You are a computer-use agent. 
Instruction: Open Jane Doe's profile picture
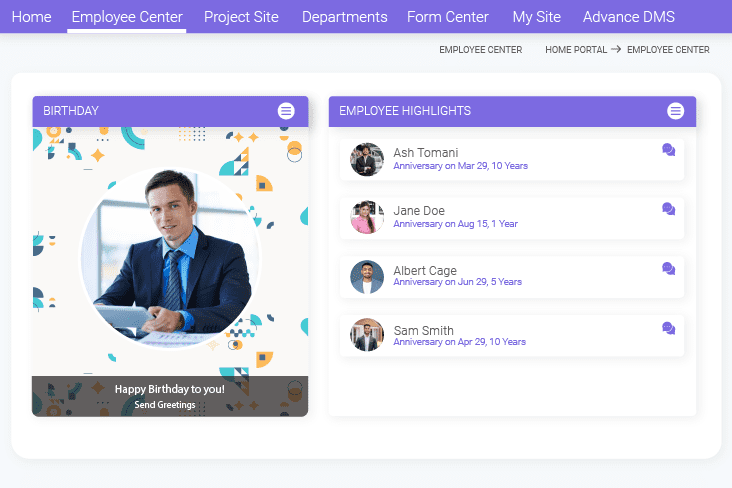click(367, 217)
